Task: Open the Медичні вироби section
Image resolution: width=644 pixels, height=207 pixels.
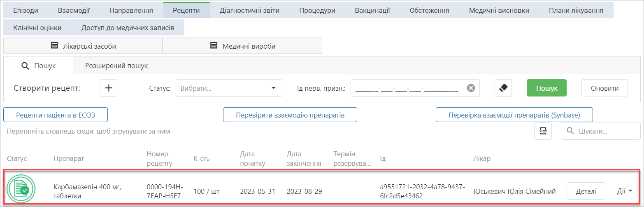Action: click(242, 46)
